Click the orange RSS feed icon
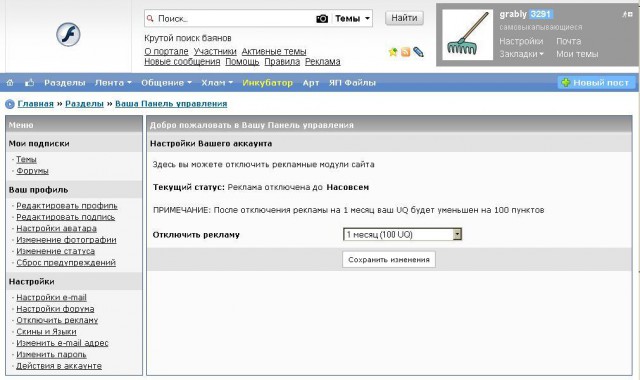640x380 pixels. [x=405, y=52]
